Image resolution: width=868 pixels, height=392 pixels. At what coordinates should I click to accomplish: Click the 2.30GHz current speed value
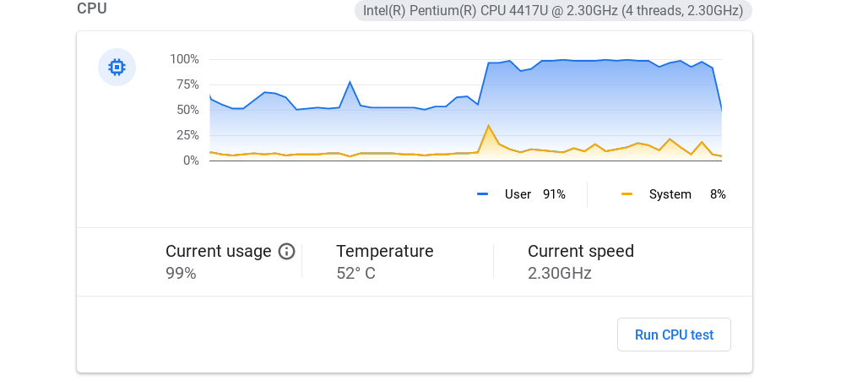(560, 274)
